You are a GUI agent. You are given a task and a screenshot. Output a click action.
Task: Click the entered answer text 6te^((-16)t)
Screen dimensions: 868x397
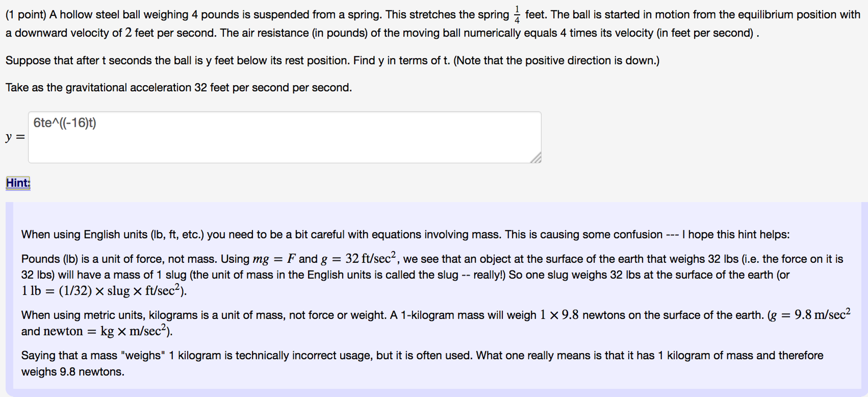point(65,123)
